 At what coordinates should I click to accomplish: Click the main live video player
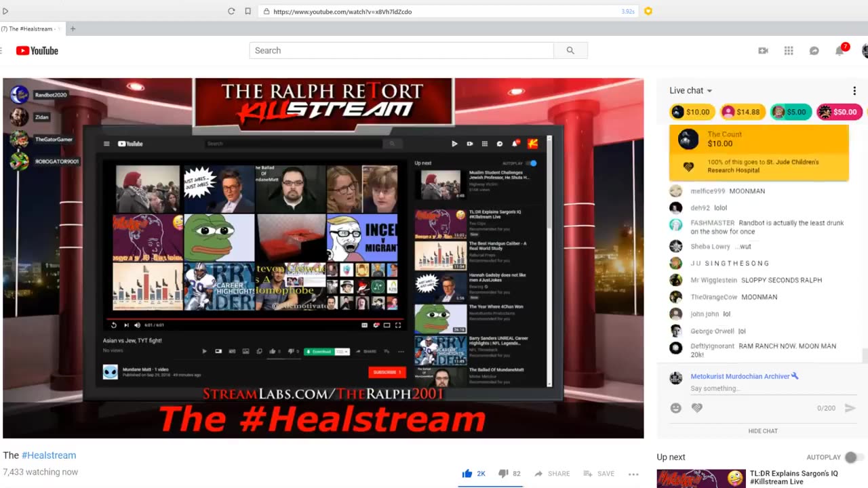tap(323, 258)
